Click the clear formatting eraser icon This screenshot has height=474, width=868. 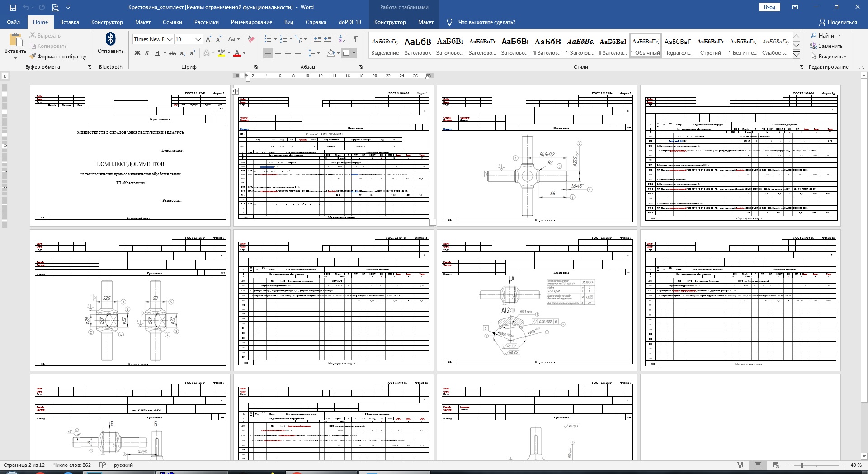251,39
